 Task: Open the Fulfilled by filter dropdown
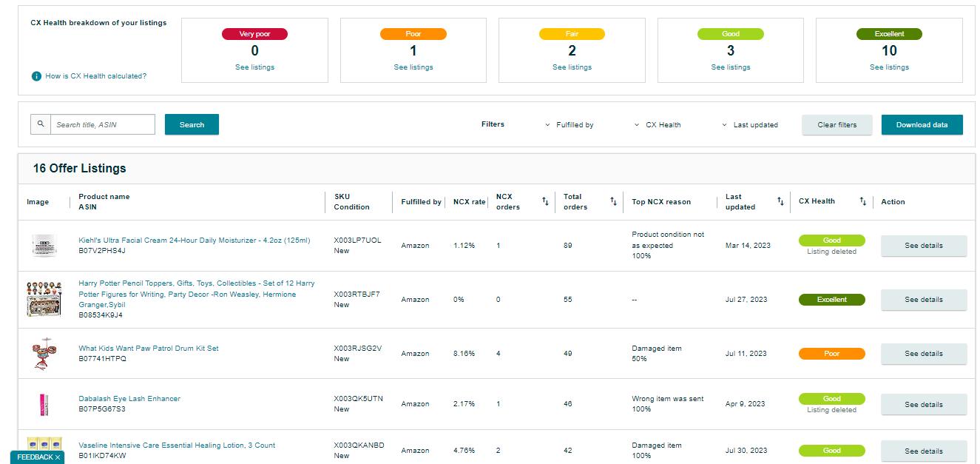(x=570, y=125)
